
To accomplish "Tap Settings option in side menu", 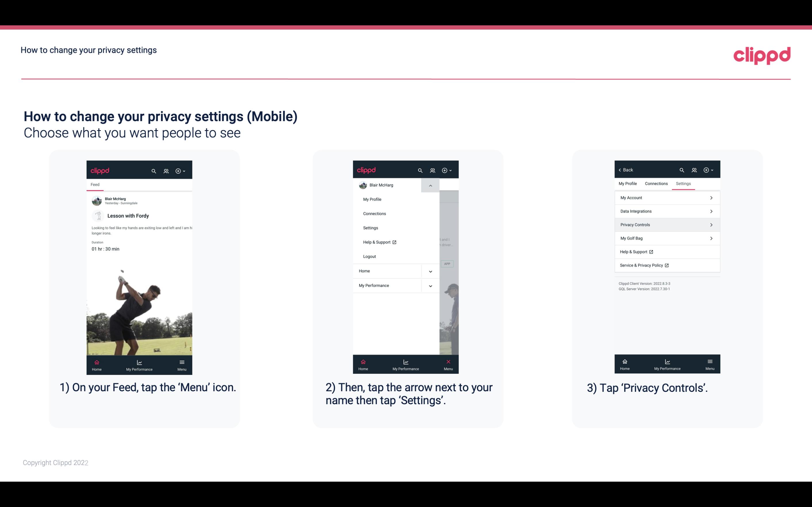I will point(371,228).
